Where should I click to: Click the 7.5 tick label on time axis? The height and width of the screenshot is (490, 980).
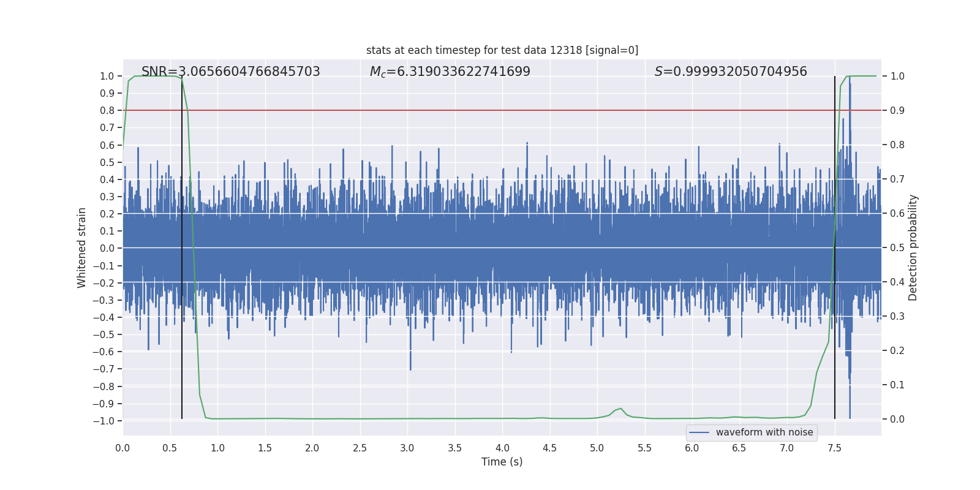tap(834, 448)
